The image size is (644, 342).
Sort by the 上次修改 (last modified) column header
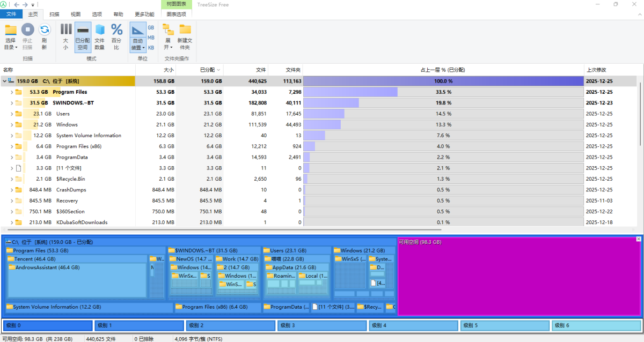(596, 70)
